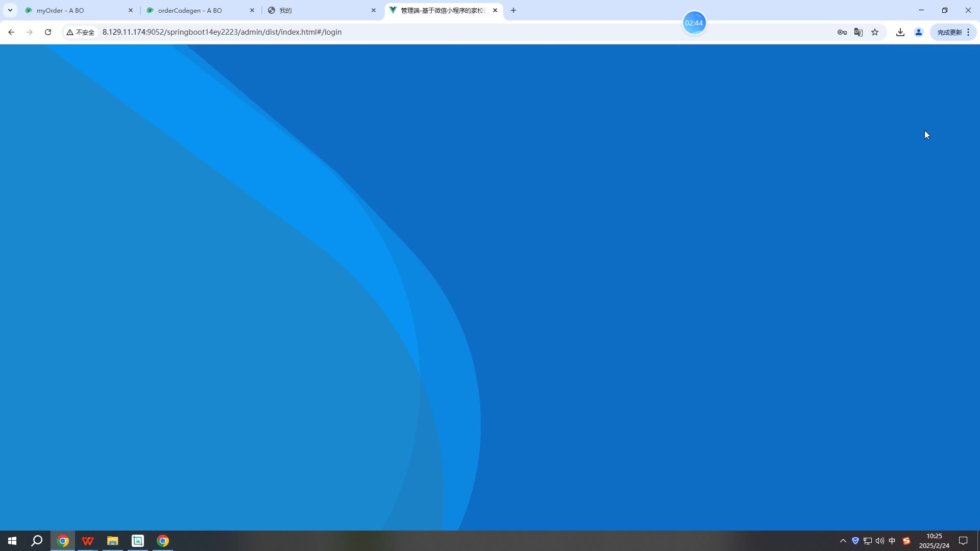Viewport: 980px width, 551px height.
Task: Open the Chrome profile avatar icon
Action: 919,32
